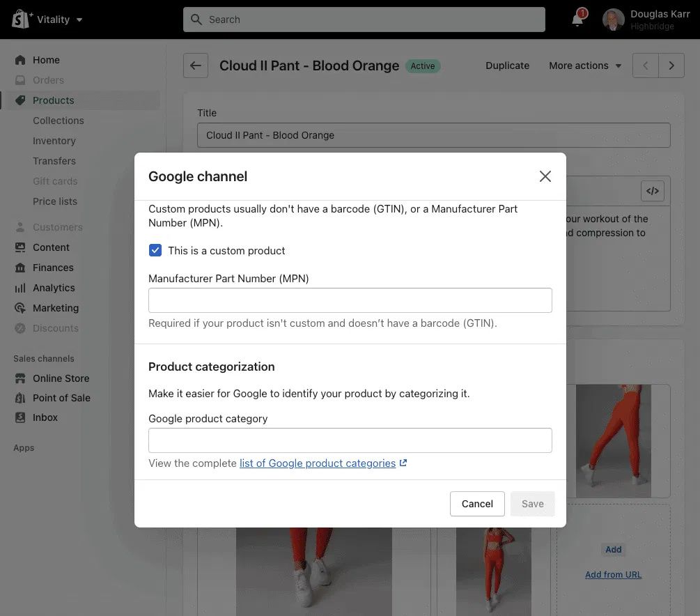Go to previous product arrow
This screenshot has width=700, height=616.
(x=646, y=66)
